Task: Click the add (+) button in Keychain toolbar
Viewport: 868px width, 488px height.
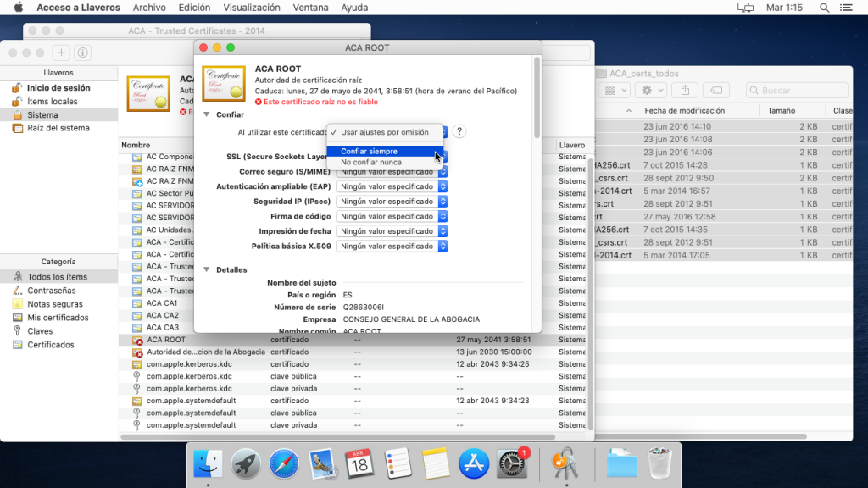Action: pos(61,53)
